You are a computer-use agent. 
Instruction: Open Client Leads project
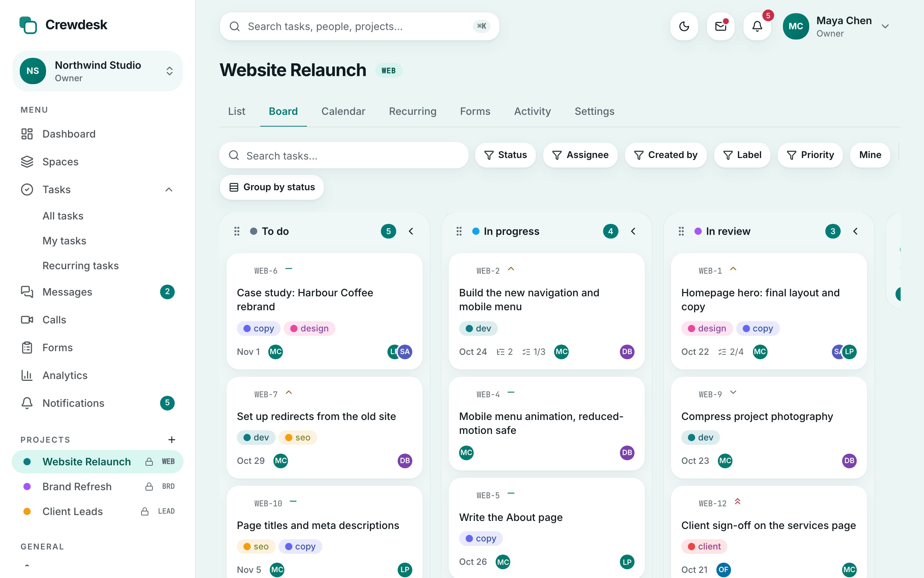click(97, 511)
